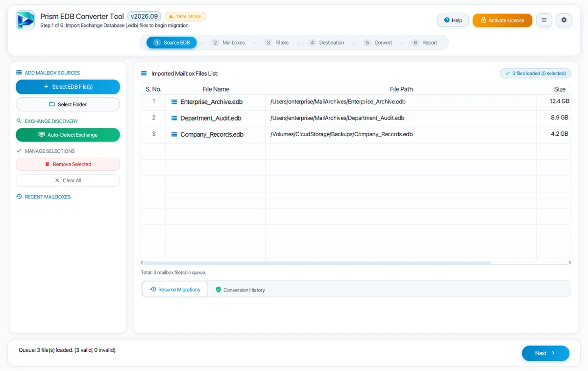Click the Activate License button

(502, 20)
